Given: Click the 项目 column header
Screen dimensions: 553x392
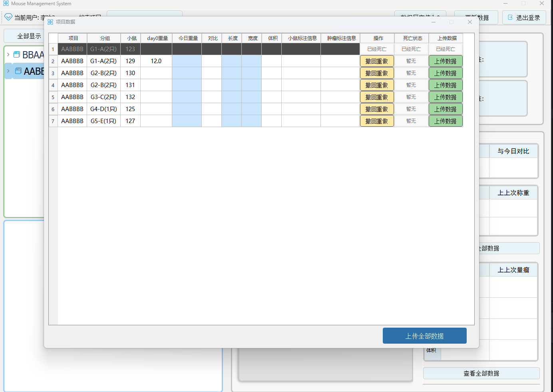Looking at the screenshot, I should click(73, 38).
